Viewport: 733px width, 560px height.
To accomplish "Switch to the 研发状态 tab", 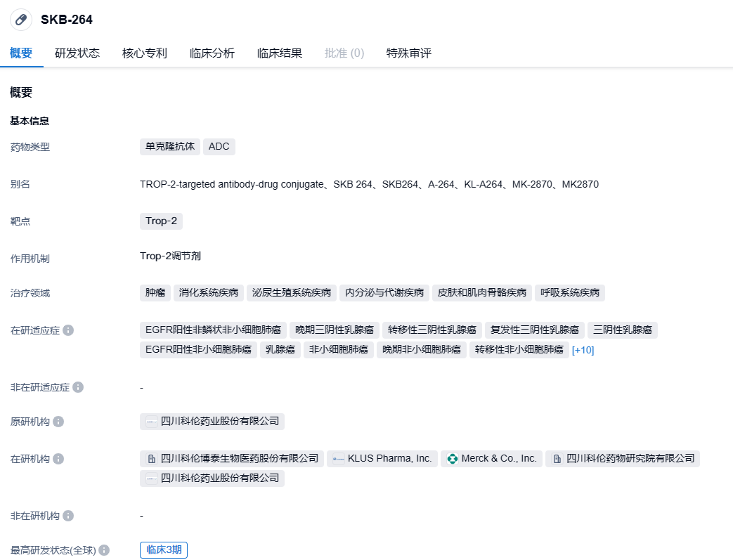I will click(77, 53).
